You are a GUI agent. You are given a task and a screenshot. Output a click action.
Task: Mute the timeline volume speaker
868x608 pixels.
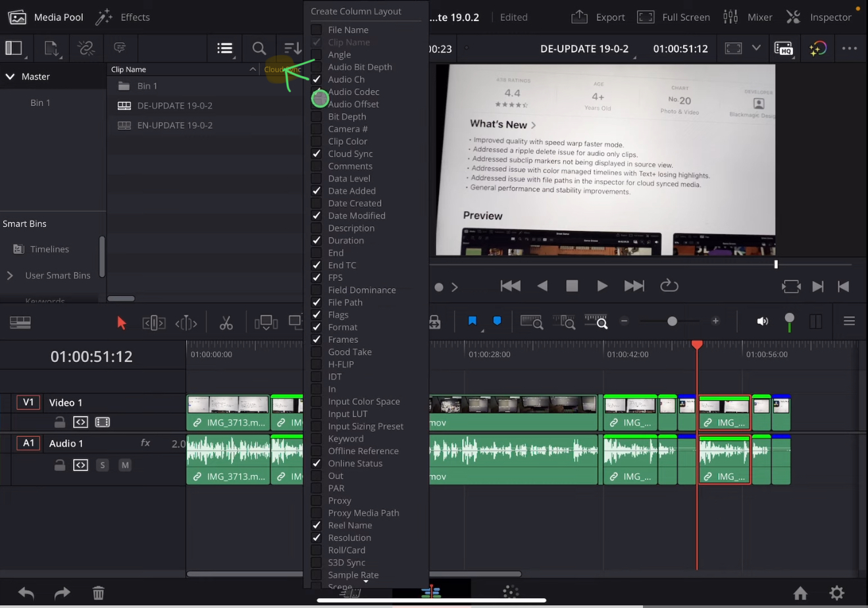(x=763, y=321)
